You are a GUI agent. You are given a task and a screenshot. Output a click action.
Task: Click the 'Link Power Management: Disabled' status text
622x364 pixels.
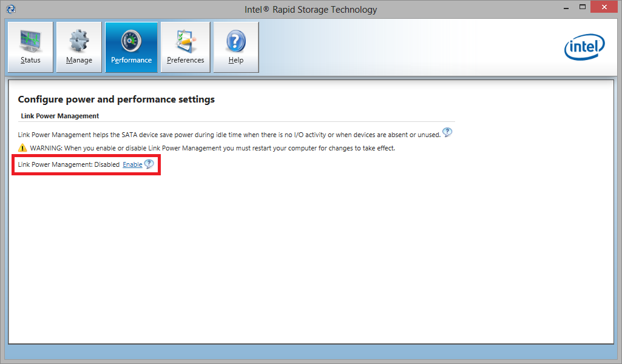tap(69, 164)
